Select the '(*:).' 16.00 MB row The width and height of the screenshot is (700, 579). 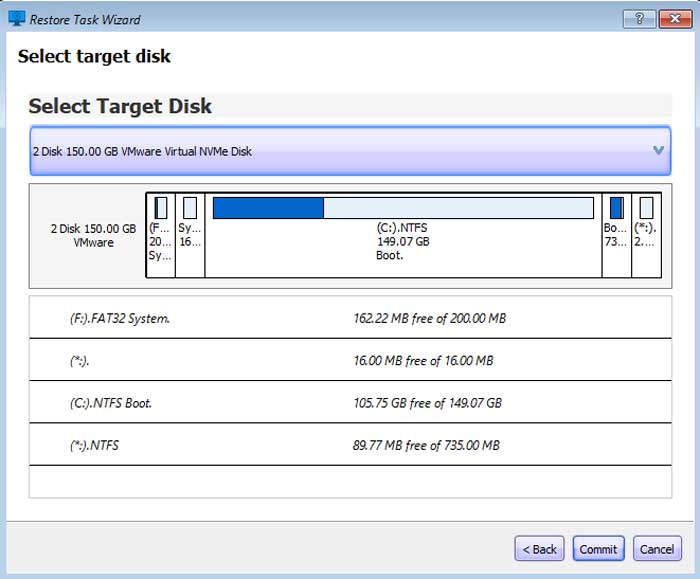350,360
